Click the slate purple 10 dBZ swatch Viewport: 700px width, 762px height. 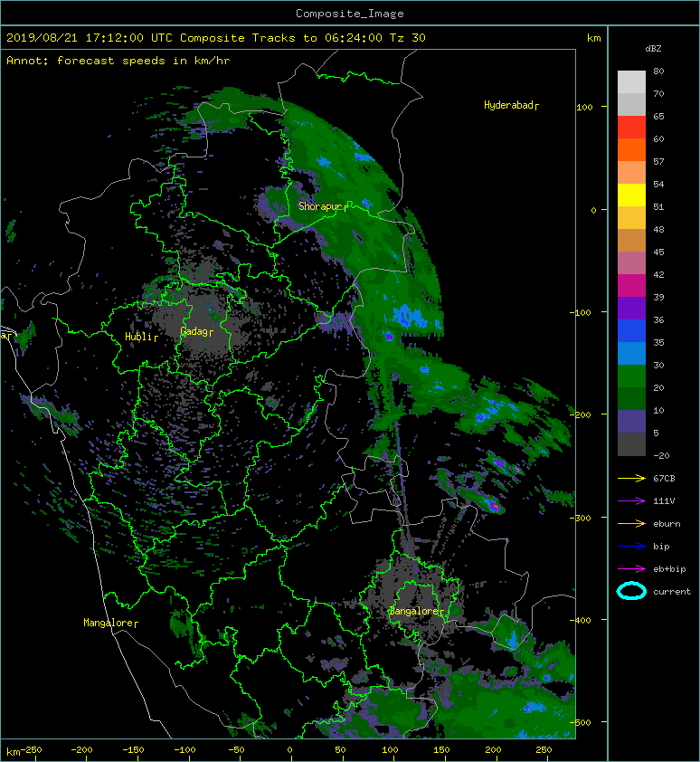tap(631, 421)
